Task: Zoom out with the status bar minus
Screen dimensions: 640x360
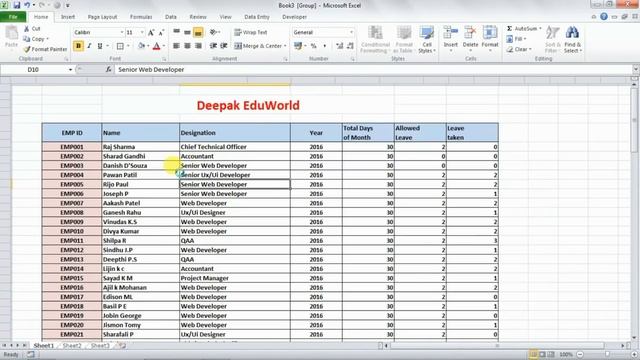Action: (580, 354)
